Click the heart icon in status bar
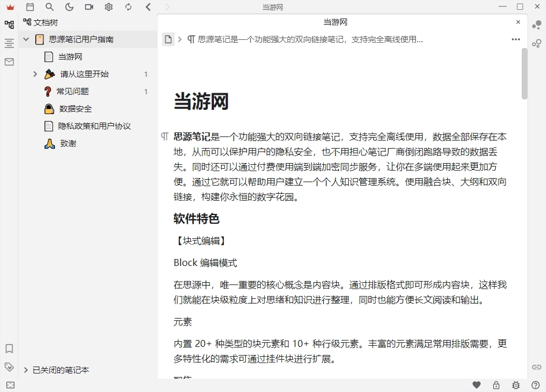Viewport: 546px width, 392px height. (x=477, y=384)
